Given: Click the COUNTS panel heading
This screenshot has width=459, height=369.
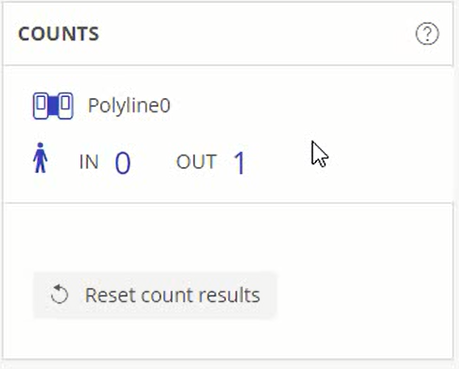Looking at the screenshot, I should [x=59, y=34].
